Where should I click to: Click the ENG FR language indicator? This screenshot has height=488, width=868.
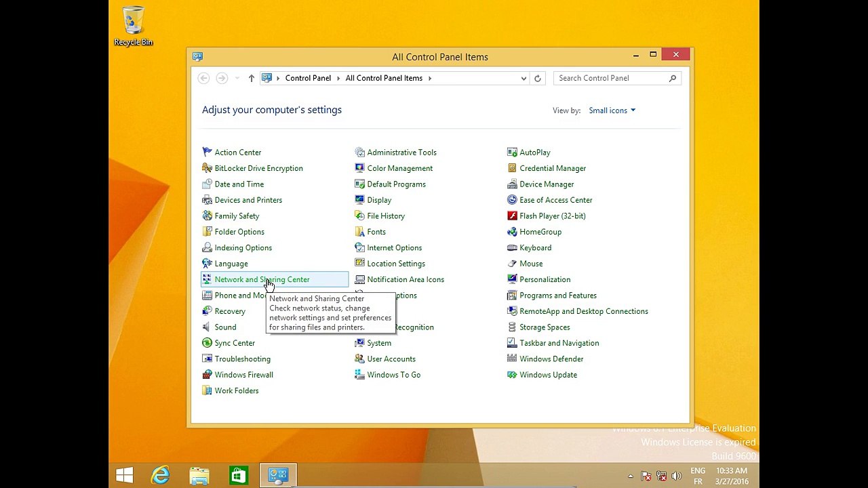pyautogui.click(x=698, y=476)
